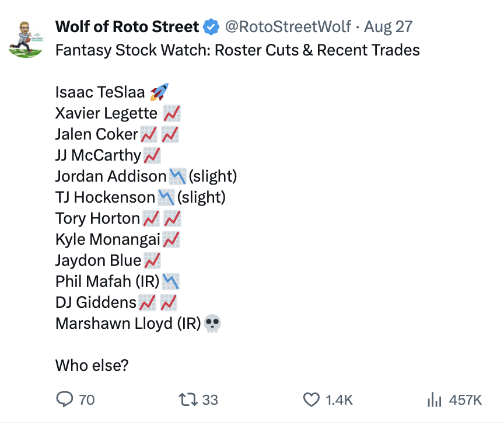Screen dimensions: 504x424
Task: Click the 457K views count
Action: [x=465, y=400]
